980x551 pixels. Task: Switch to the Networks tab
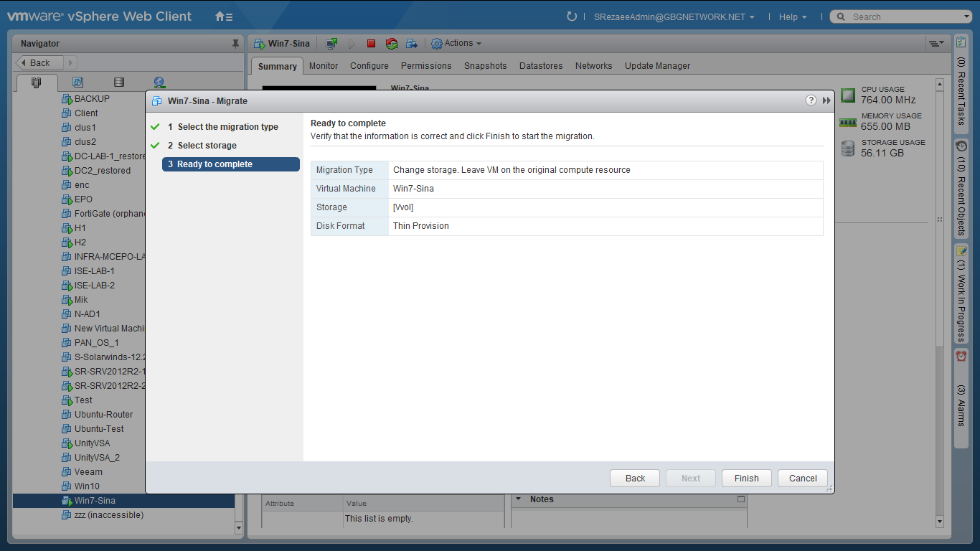(x=593, y=66)
